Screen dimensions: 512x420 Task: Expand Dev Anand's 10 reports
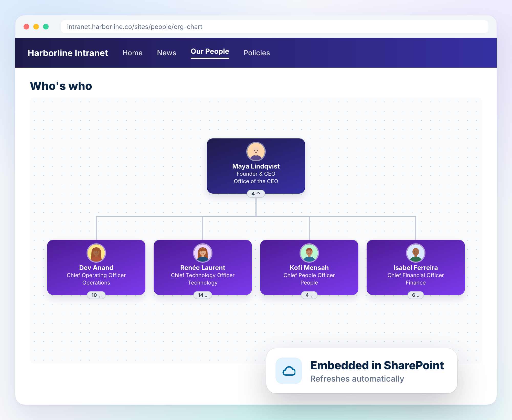96,295
